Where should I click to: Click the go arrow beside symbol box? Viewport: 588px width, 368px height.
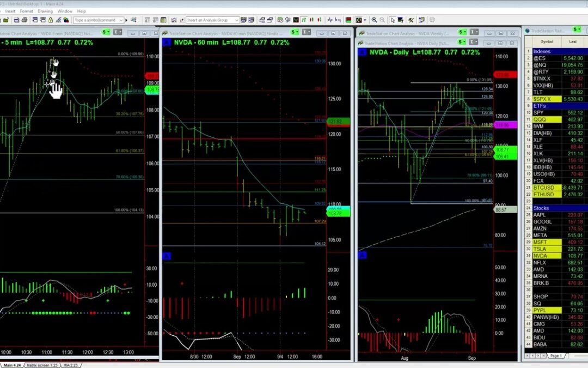click(126, 20)
